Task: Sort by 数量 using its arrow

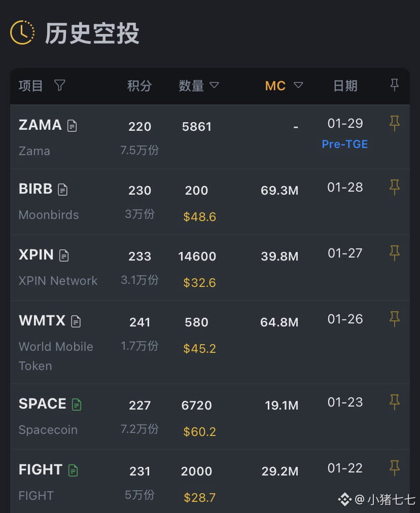Action: pyautogui.click(x=214, y=85)
